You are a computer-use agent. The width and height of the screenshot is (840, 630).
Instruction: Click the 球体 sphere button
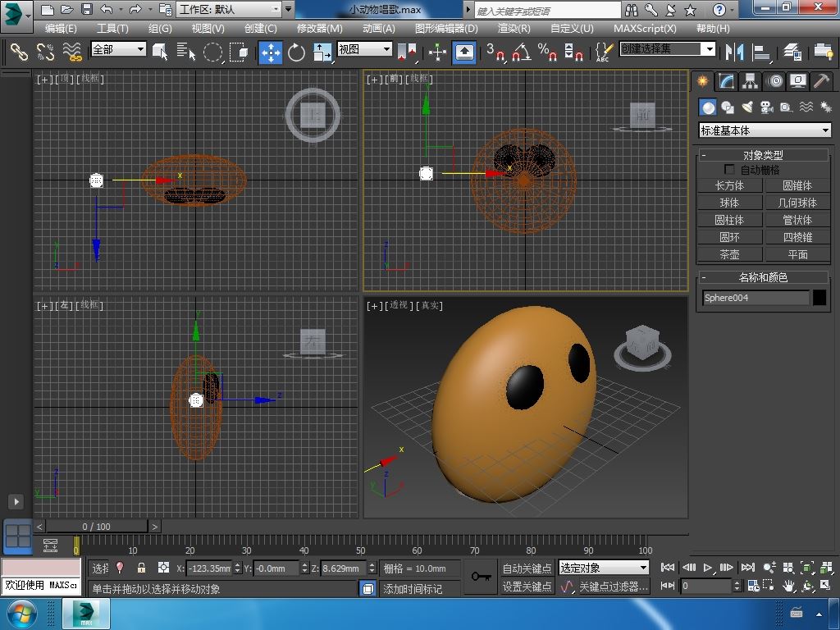[729, 203]
